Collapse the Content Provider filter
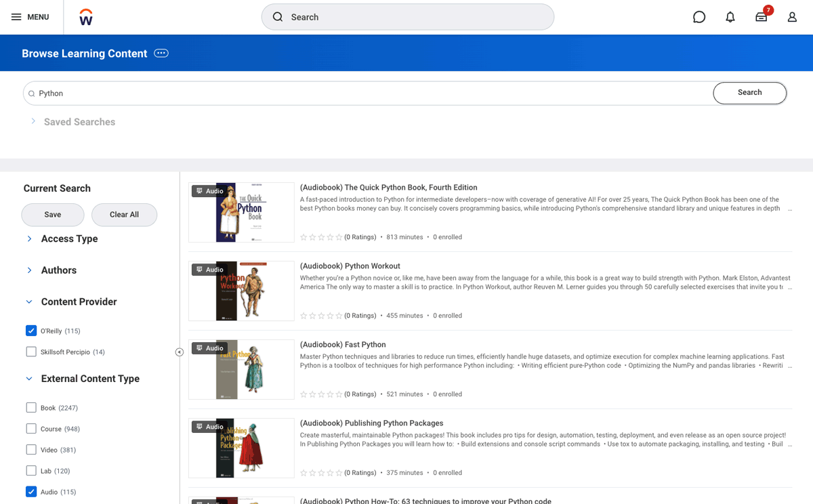Screen dimensions: 813x504 29,302
